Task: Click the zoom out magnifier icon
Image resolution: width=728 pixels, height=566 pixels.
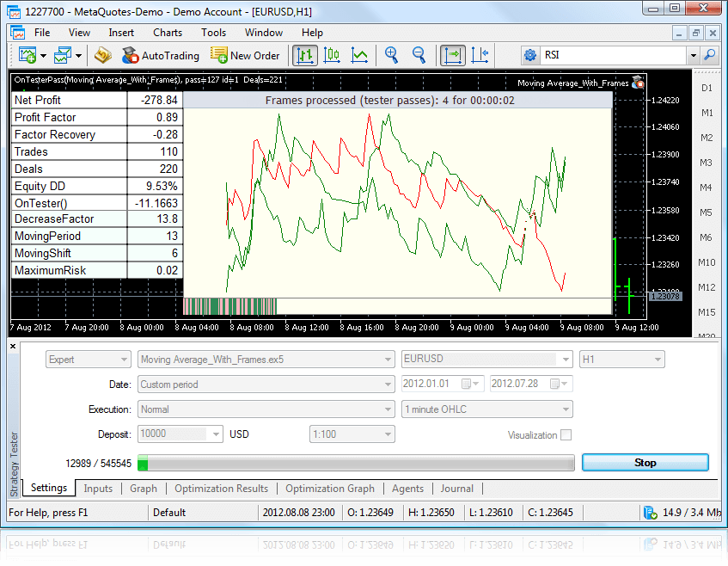Action: click(419, 55)
